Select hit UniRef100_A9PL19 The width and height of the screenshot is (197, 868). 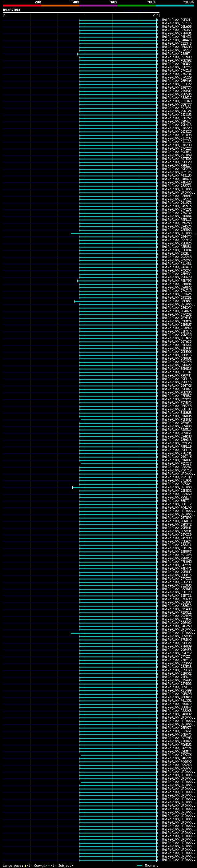point(177,447)
